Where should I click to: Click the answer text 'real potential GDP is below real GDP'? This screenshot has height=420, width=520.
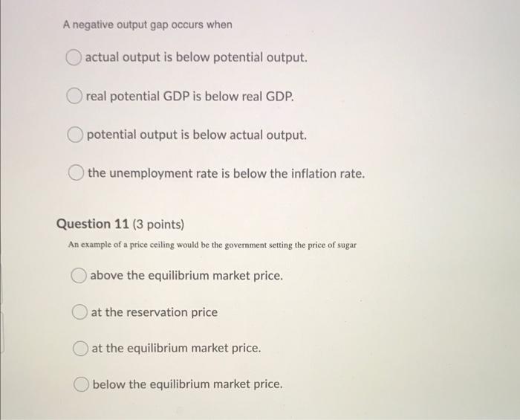tap(190, 97)
